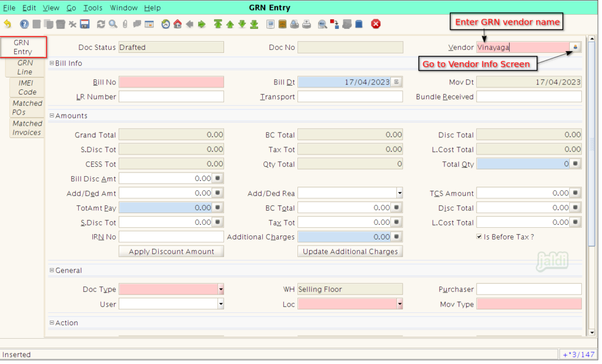Click the green Forward arrow icon
This screenshot has width=602, height=364.
(x=202, y=24)
